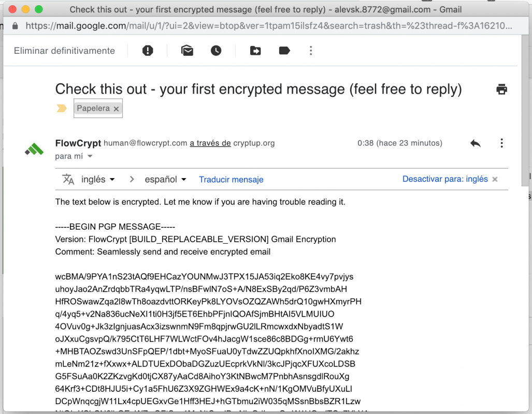
Task: Print the email with printer icon
Action: pos(501,89)
